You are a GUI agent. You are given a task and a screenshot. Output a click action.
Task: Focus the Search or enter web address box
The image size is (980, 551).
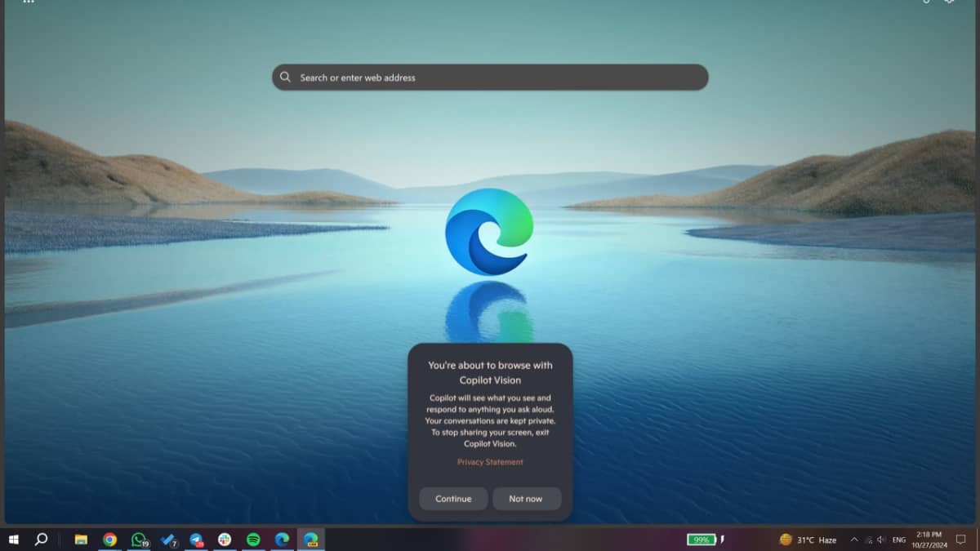pyautogui.click(x=490, y=78)
